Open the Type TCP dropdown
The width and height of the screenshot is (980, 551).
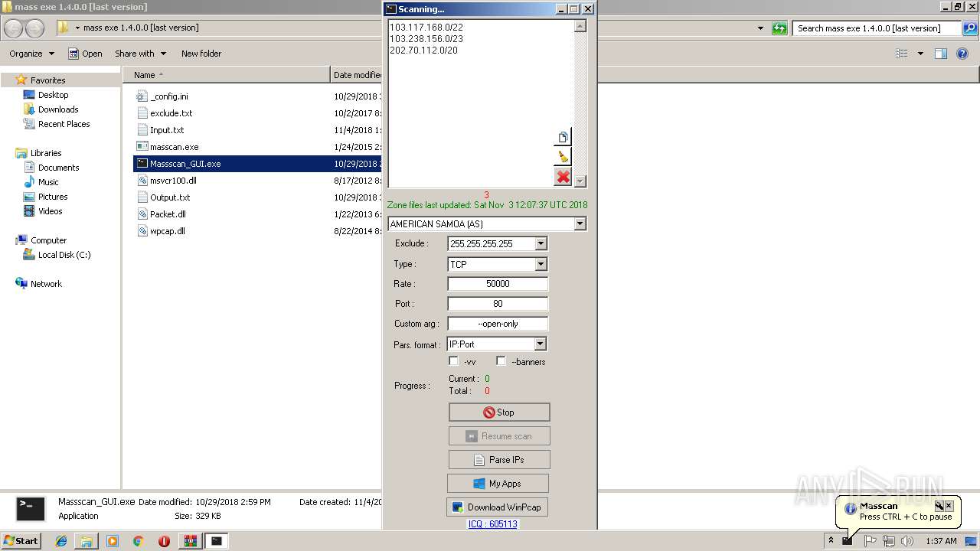pos(541,264)
